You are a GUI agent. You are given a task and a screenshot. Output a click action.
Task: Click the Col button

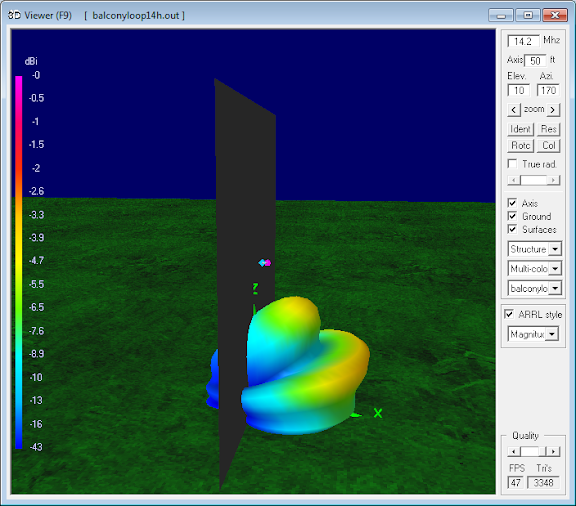pos(548,146)
